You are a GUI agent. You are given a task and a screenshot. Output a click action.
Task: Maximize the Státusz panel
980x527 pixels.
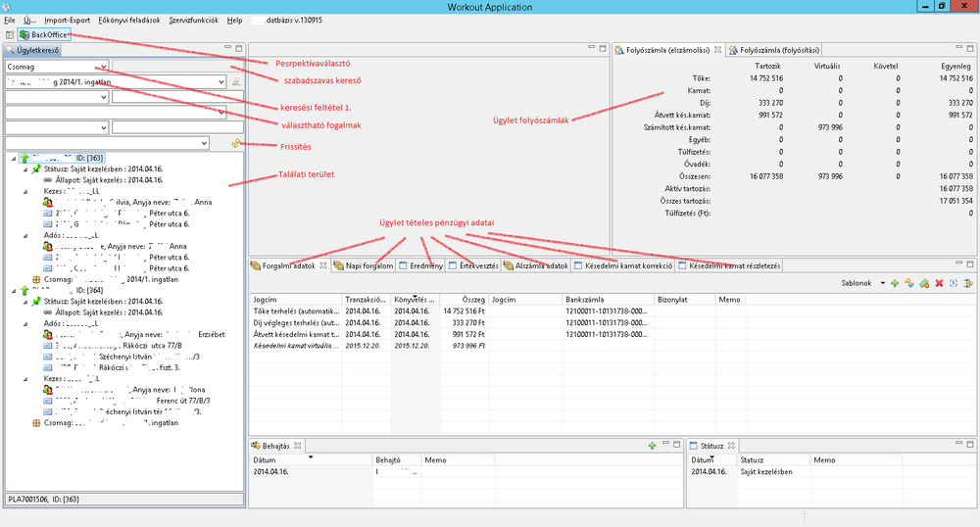(970, 445)
